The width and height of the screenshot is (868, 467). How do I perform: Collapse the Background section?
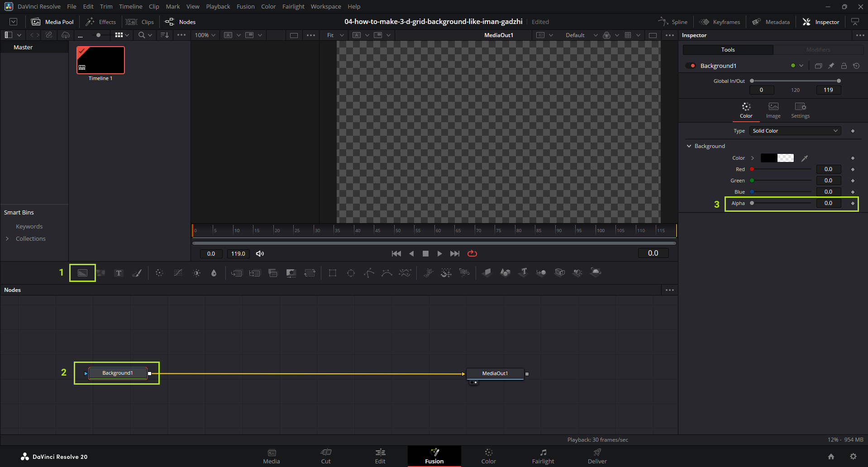689,146
